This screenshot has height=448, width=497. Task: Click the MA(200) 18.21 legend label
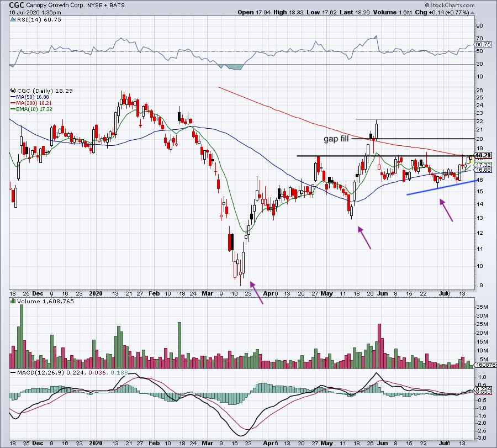[34, 103]
